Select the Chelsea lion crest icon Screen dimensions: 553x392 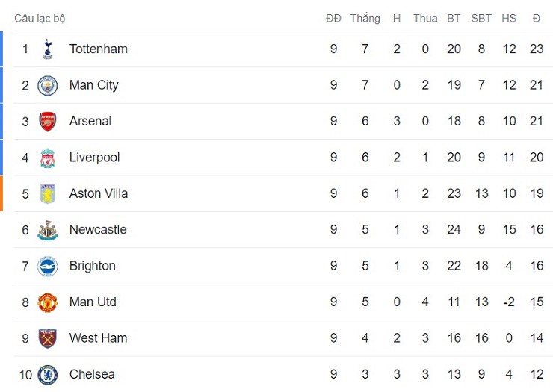[x=48, y=374]
